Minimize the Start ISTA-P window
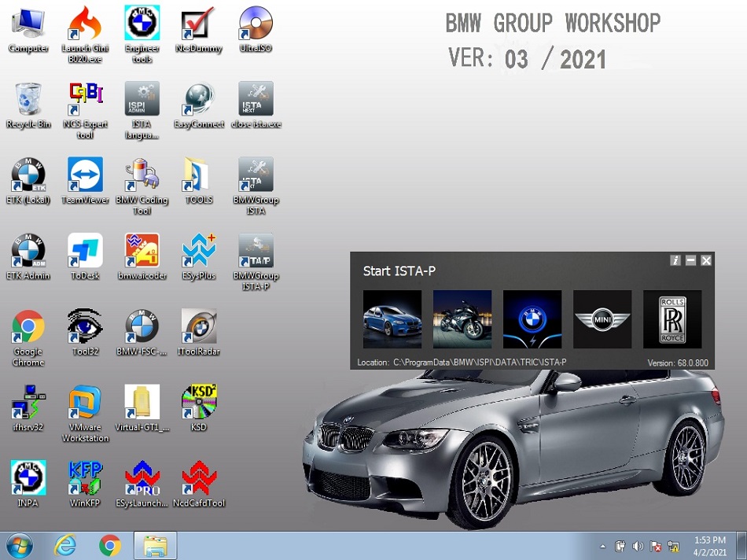The width and height of the screenshot is (747, 560). (691, 260)
